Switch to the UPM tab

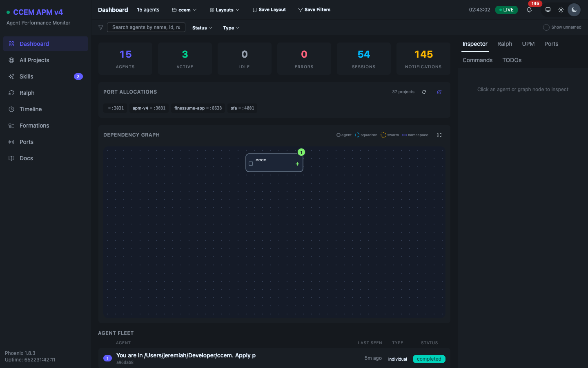point(528,44)
